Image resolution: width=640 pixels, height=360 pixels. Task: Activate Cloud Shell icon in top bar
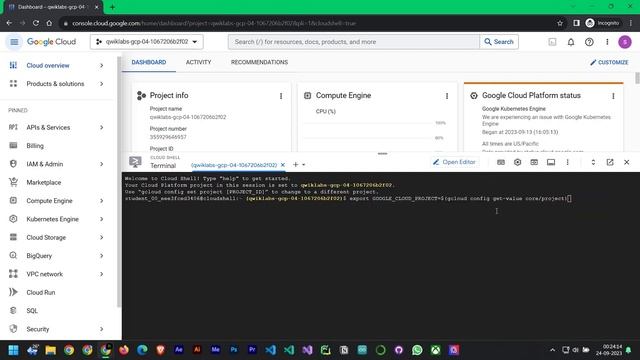click(x=552, y=42)
